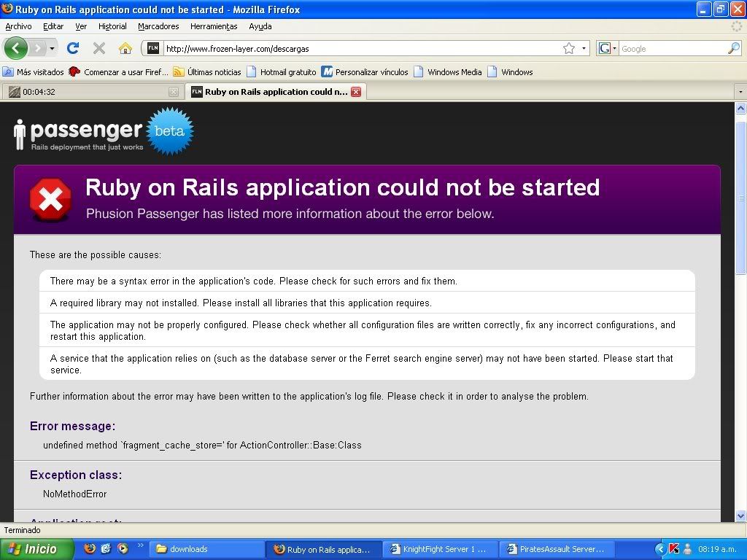747x560 pixels.
Task: Open the Google search engine selector
Action: coord(608,48)
